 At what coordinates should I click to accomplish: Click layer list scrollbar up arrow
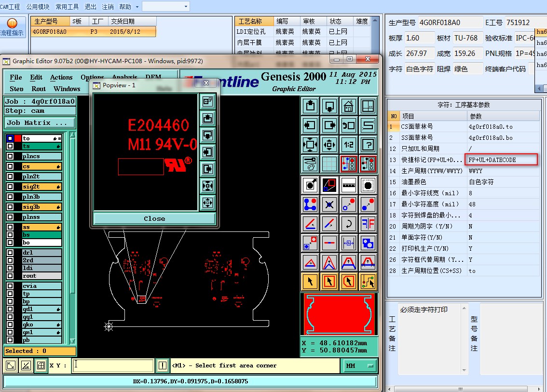(72, 135)
